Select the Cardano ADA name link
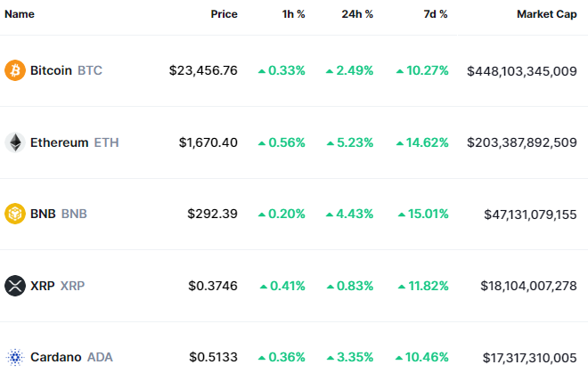Image resolution: width=588 pixels, height=381 pixels. coord(58,357)
